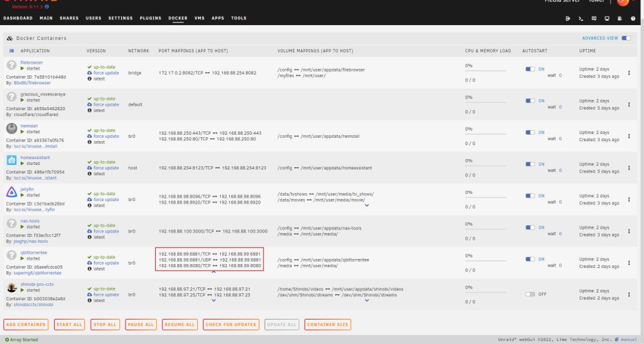Click the logout icon in top bar
Screen dimensions: 644x344
point(567,19)
